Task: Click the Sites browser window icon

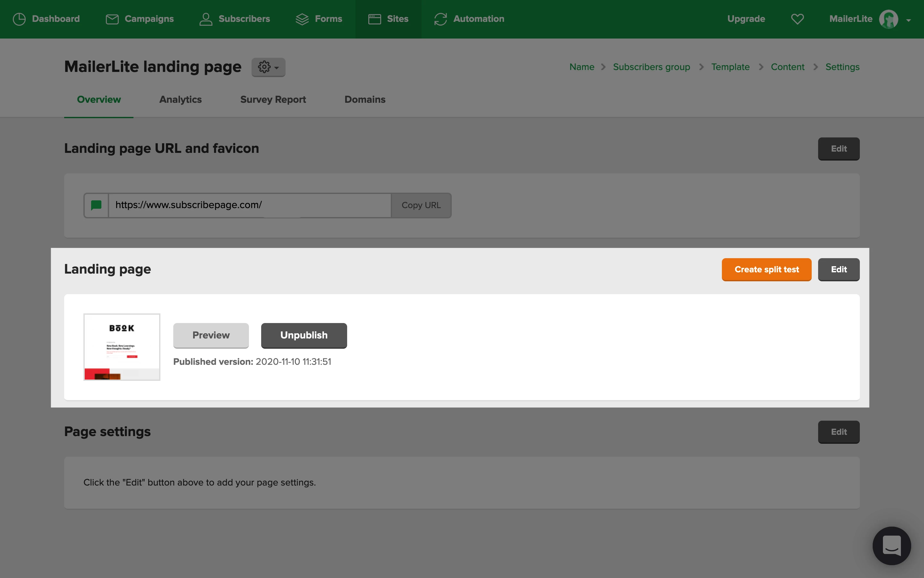Action: (x=374, y=19)
